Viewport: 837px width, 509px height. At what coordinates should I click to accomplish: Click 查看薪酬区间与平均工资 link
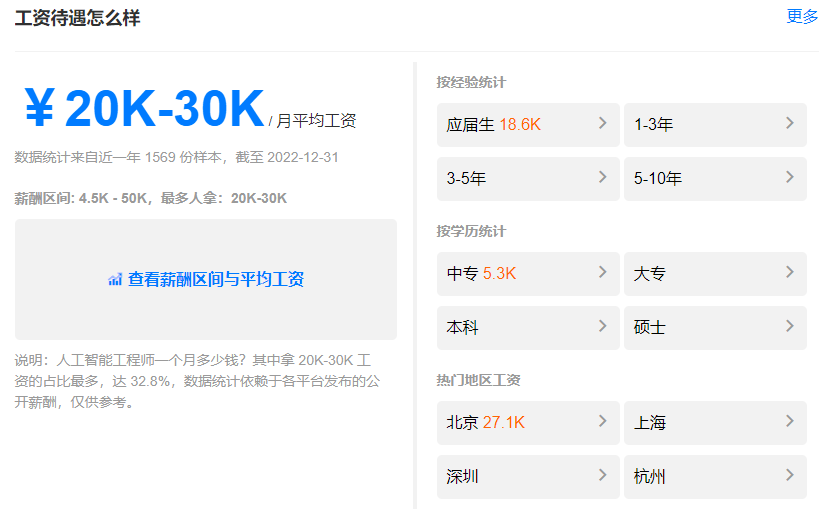point(216,279)
